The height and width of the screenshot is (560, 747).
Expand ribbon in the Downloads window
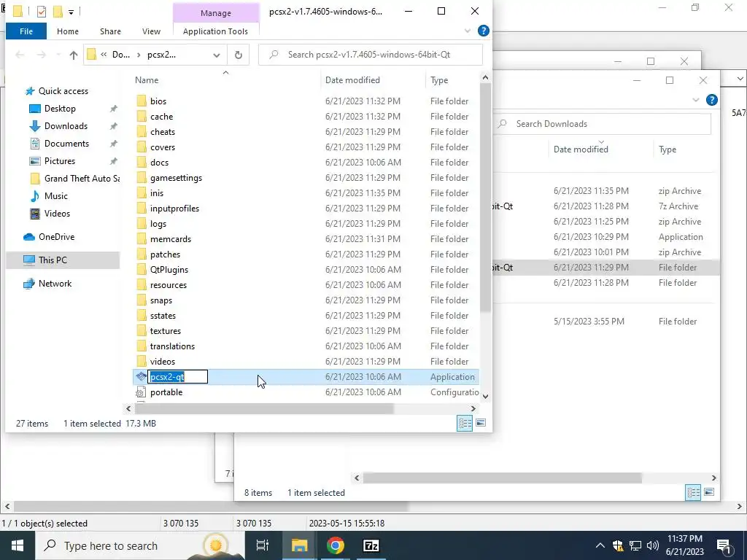[695, 100]
